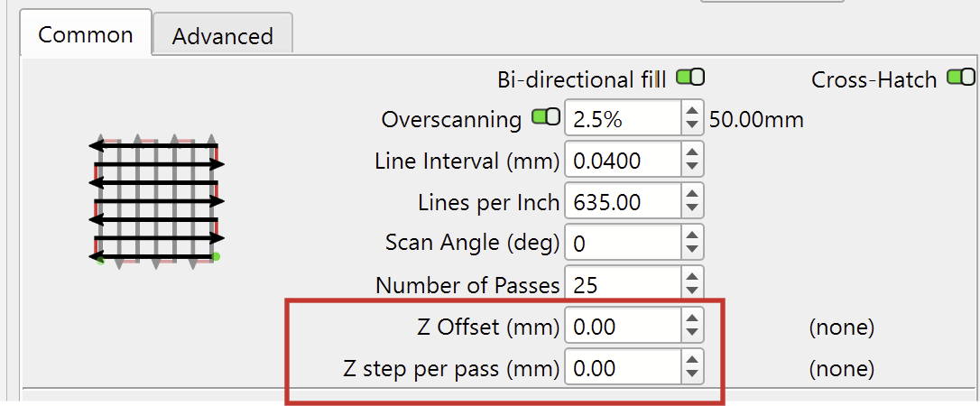Decrease Z Offset with down arrow
Screen dimensions: 980x406
(x=691, y=332)
